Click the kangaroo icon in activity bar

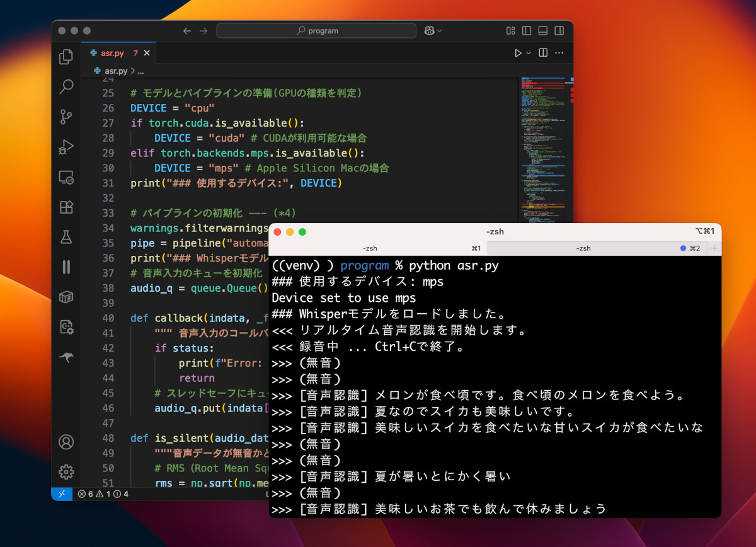[66, 357]
